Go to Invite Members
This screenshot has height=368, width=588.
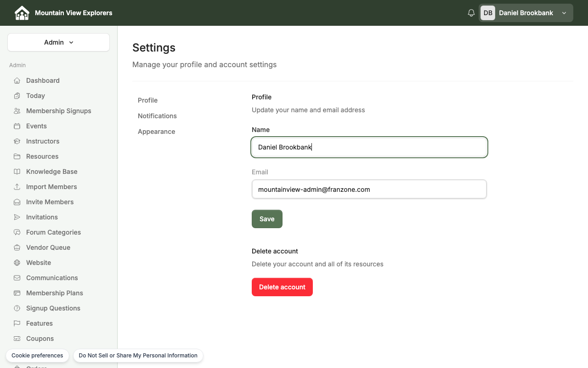50,202
